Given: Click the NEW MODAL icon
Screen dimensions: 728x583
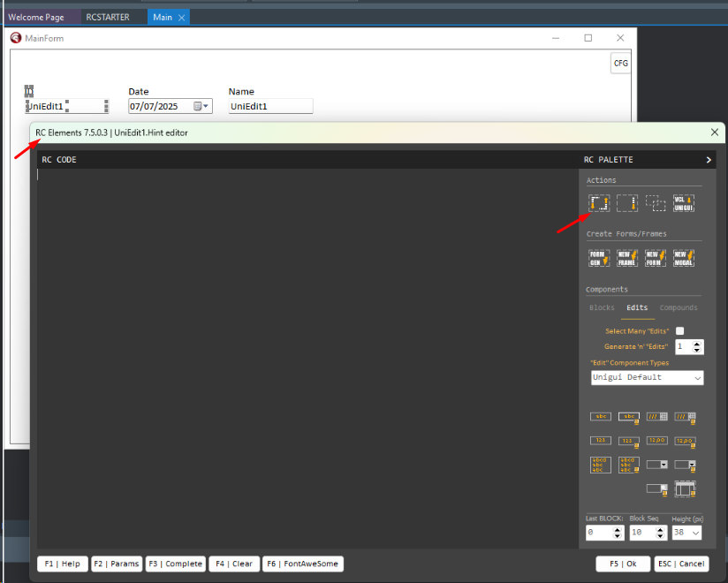Looking at the screenshot, I should click(x=683, y=258).
